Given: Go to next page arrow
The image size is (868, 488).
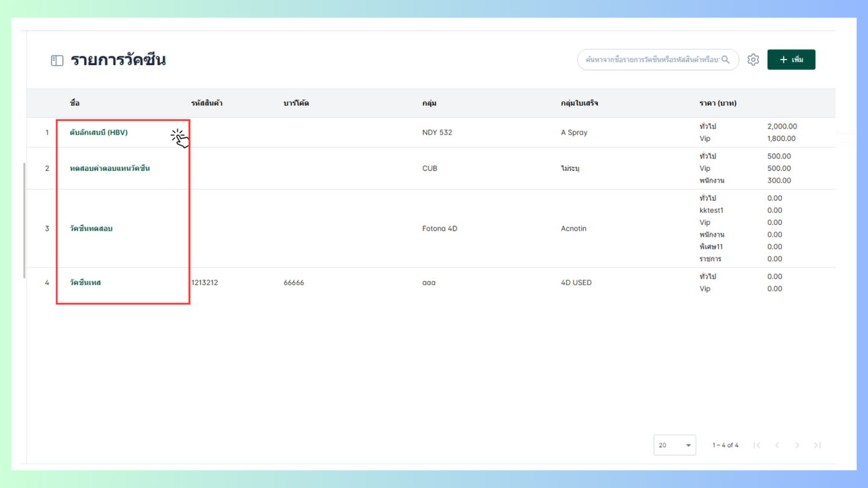Looking at the screenshot, I should 797,445.
